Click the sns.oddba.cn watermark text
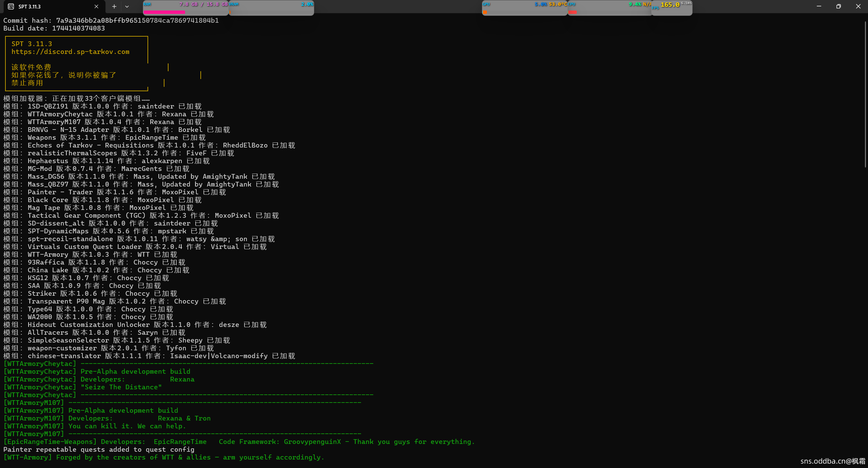 click(x=833, y=461)
